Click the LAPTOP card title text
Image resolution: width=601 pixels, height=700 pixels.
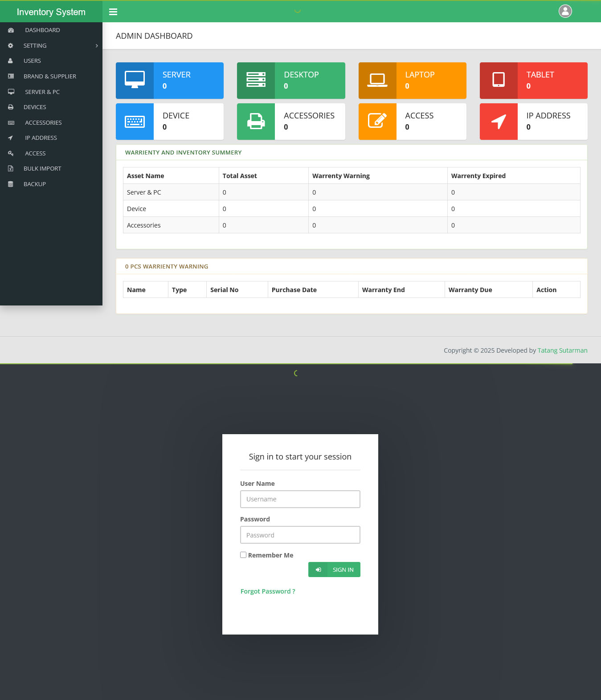[x=420, y=75]
